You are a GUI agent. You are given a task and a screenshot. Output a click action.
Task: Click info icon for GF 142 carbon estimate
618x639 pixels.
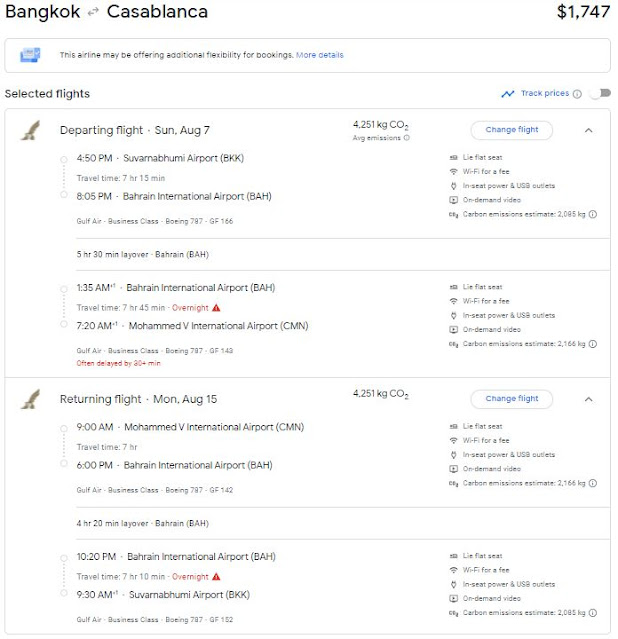[x=593, y=482]
